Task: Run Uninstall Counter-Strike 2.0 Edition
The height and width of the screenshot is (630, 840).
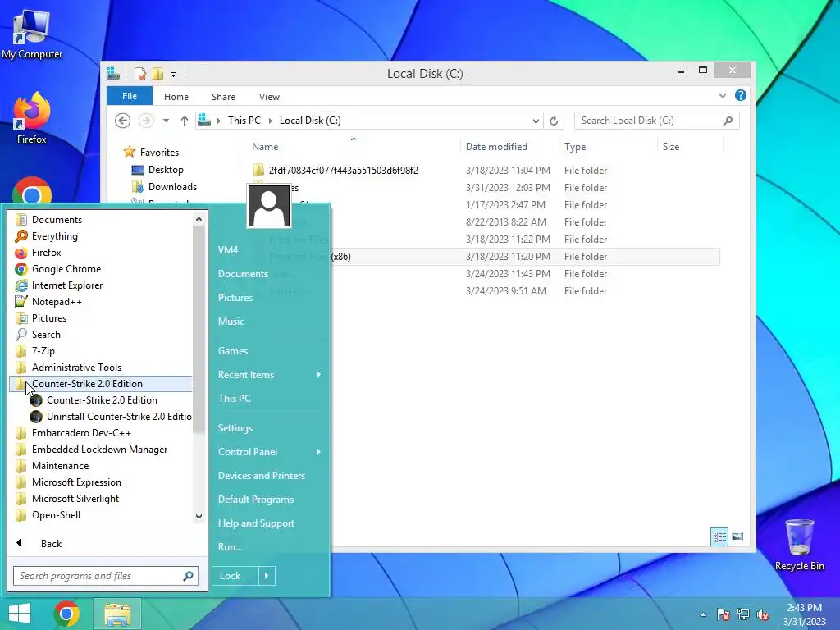Action: 109,417
